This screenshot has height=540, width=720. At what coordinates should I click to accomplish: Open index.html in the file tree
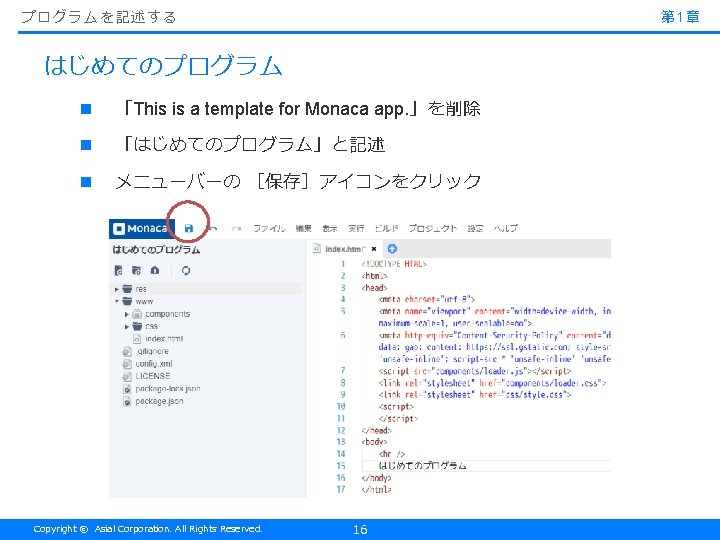[x=164, y=339]
